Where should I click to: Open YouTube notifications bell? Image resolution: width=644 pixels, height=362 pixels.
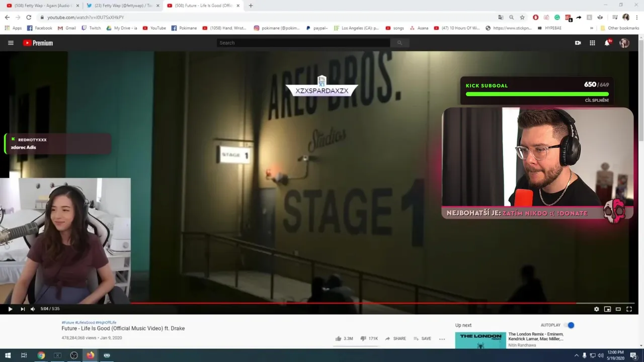click(607, 43)
